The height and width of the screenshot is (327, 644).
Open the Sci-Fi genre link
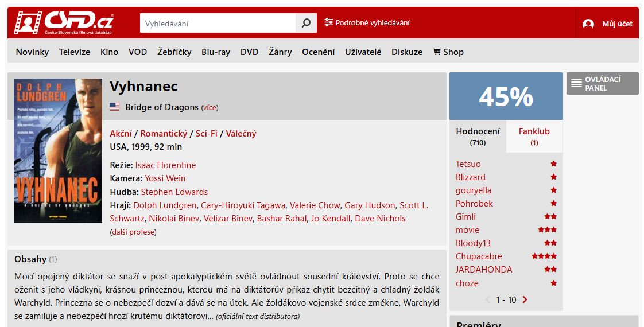click(x=206, y=134)
